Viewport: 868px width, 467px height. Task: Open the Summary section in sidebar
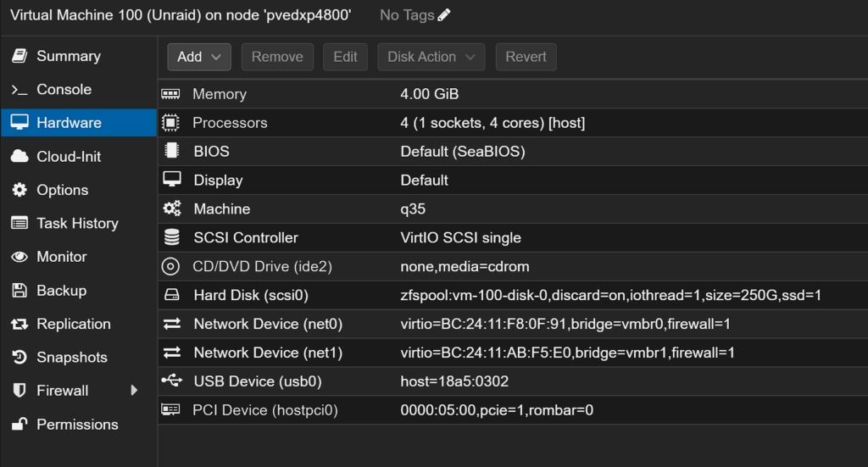click(x=68, y=56)
